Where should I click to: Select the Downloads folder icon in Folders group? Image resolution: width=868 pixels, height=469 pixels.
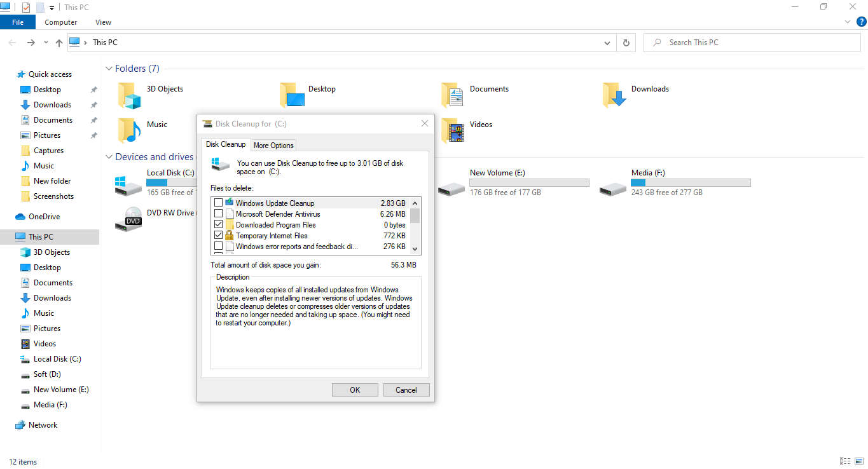tap(615, 95)
